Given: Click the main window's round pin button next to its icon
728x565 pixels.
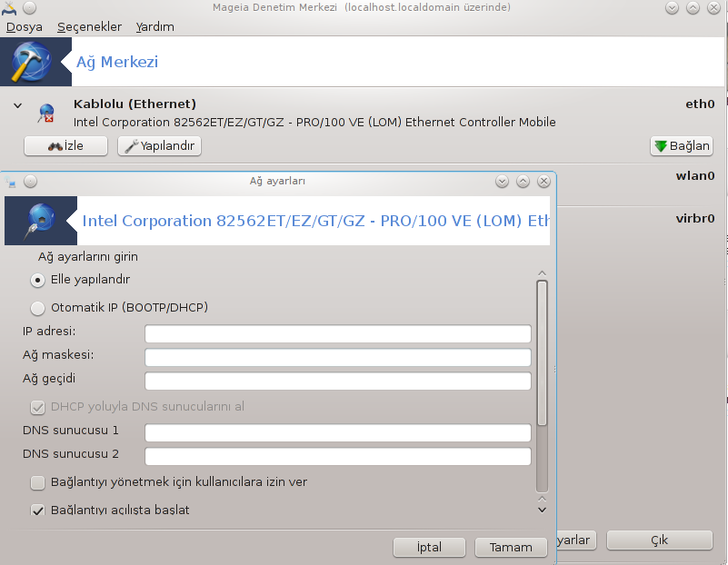Looking at the screenshot, I should coord(29,8).
